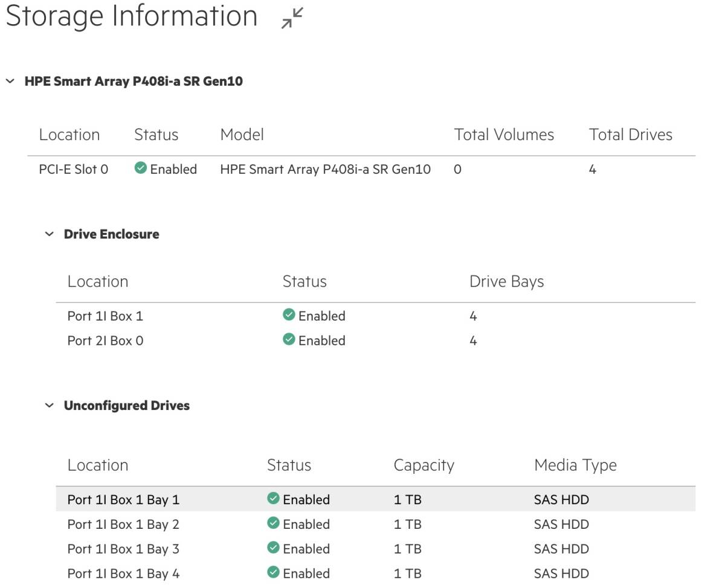Click the Total Drives column header

click(x=631, y=135)
